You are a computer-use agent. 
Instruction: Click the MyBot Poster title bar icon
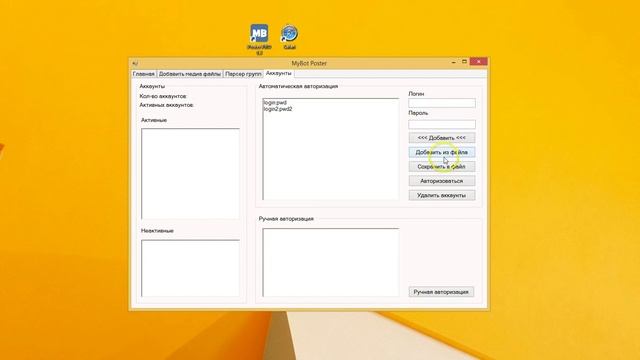pyautogui.click(x=135, y=63)
